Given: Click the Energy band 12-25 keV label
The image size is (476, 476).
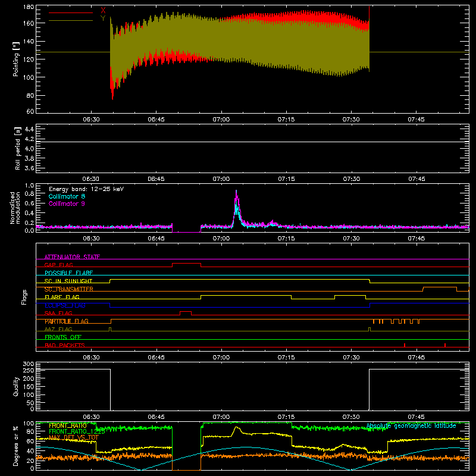Looking at the screenshot, I should 86,189.
